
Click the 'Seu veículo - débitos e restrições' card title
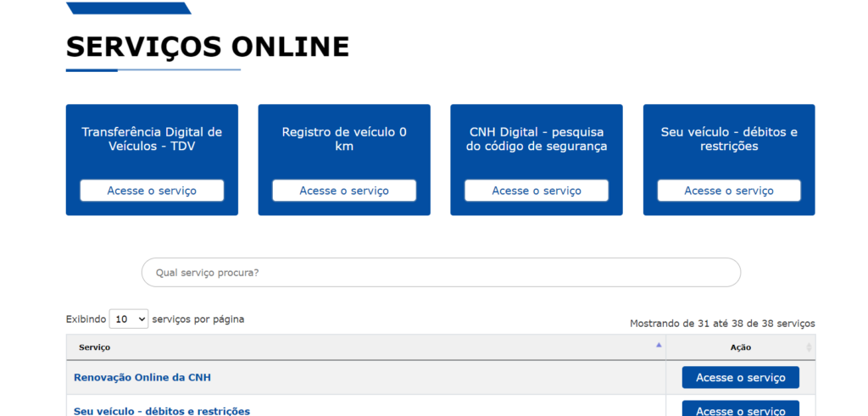coord(728,139)
